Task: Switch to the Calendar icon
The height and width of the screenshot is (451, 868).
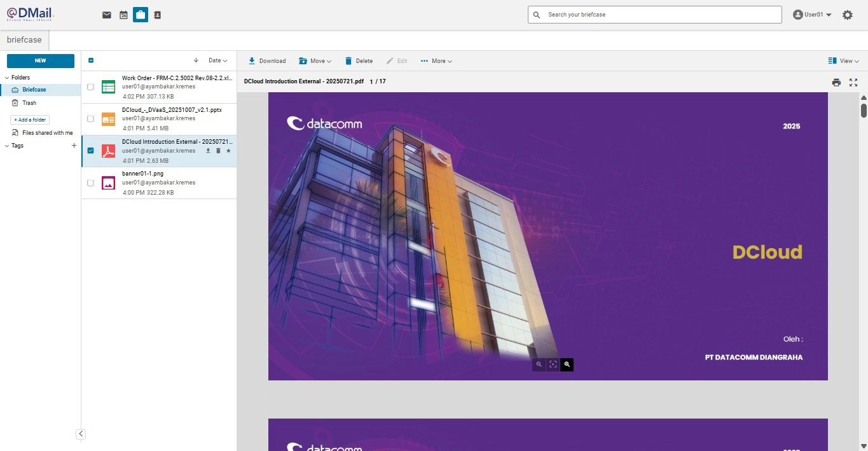Action: (123, 15)
